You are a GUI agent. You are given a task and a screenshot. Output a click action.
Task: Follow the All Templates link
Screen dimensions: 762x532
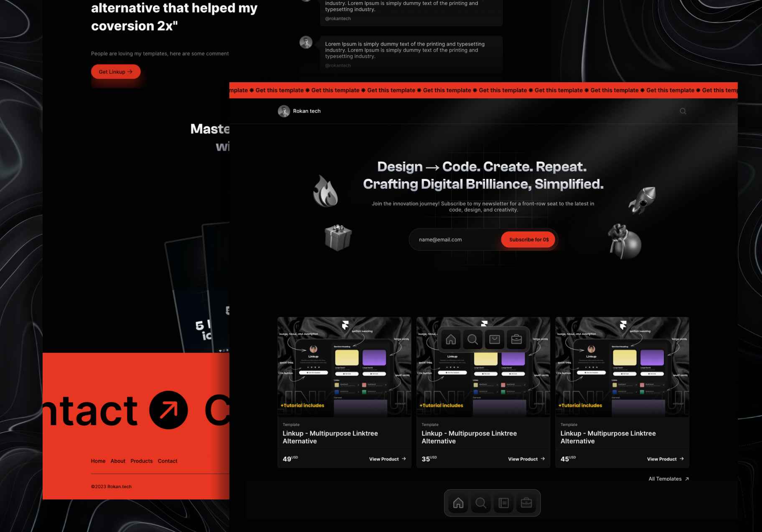point(668,479)
